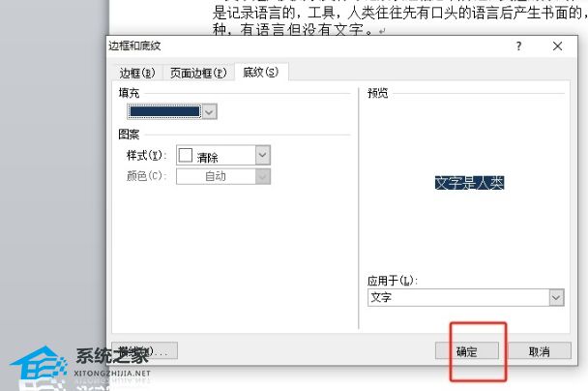Close the 边框和底纹 dialog
This screenshot has width=588, height=391.
point(557,46)
